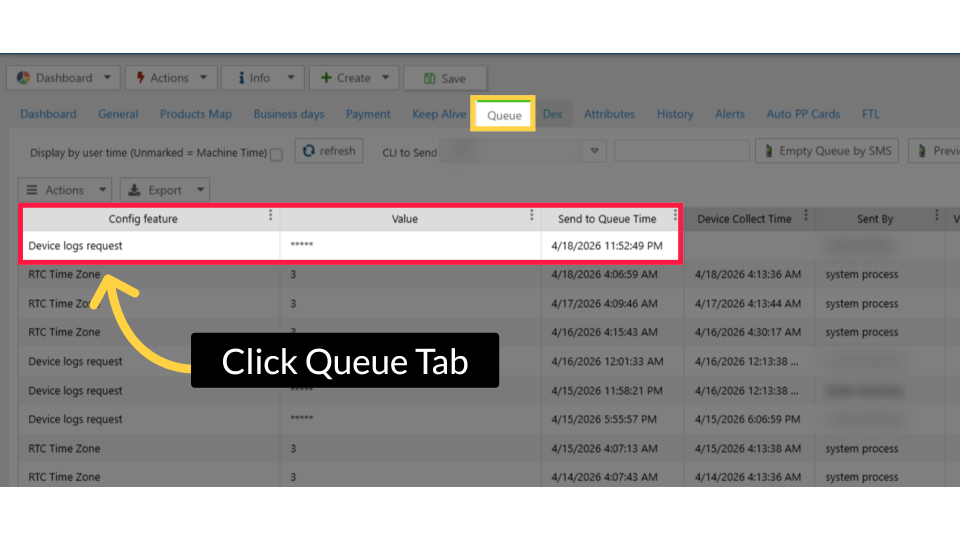Click the refresh button
This screenshot has width=960, height=540.
[329, 151]
